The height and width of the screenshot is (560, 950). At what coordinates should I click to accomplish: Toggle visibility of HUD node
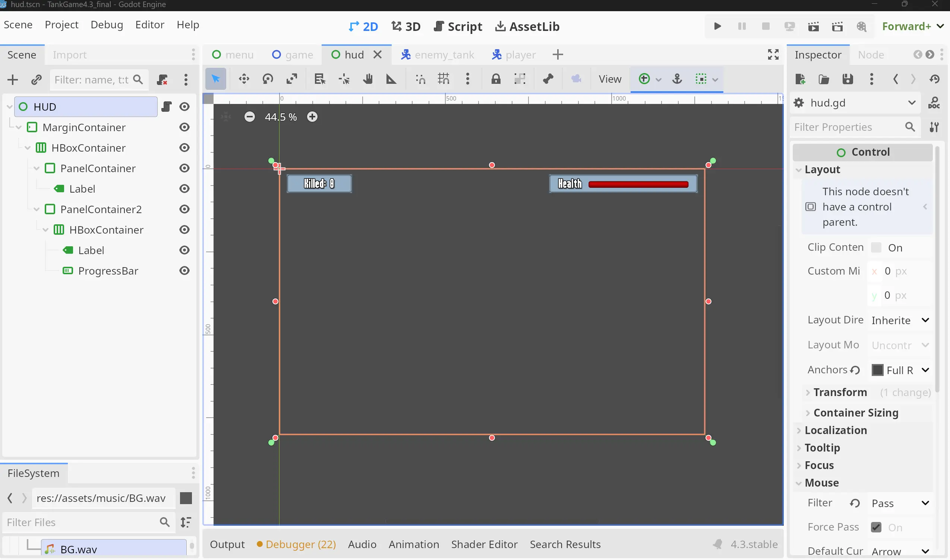tap(184, 107)
